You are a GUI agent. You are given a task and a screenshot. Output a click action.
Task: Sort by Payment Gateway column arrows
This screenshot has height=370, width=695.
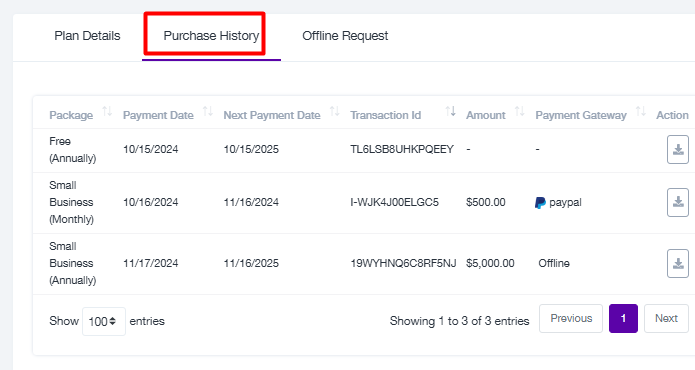640,111
